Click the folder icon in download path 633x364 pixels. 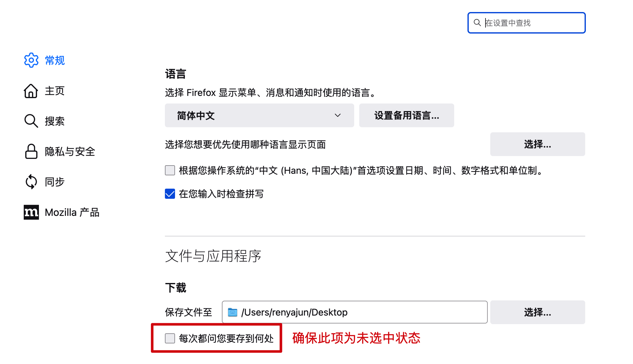233,312
